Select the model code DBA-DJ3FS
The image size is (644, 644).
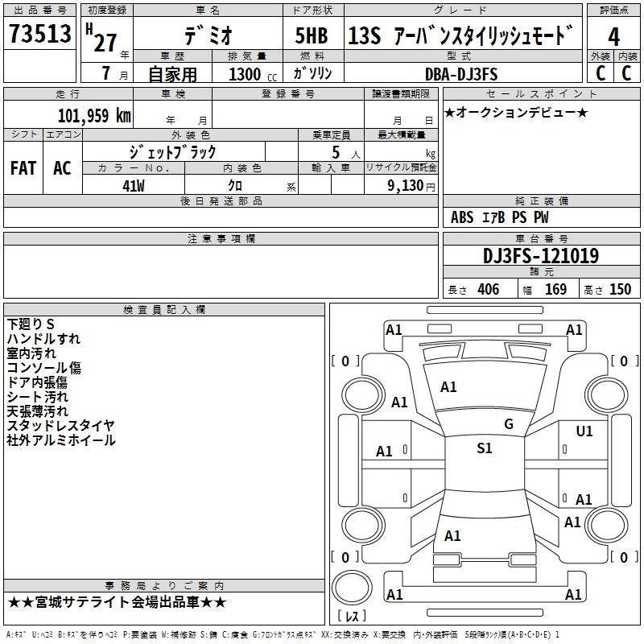[461, 74]
